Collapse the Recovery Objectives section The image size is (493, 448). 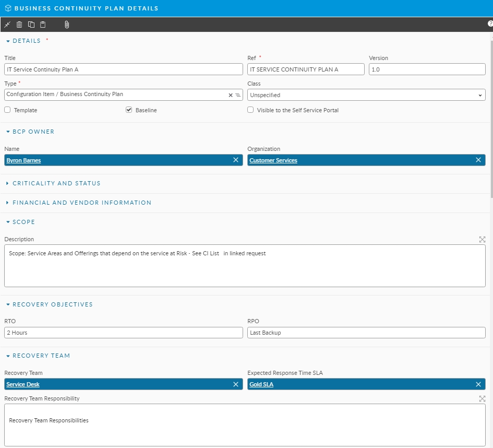click(x=52, y=304)
